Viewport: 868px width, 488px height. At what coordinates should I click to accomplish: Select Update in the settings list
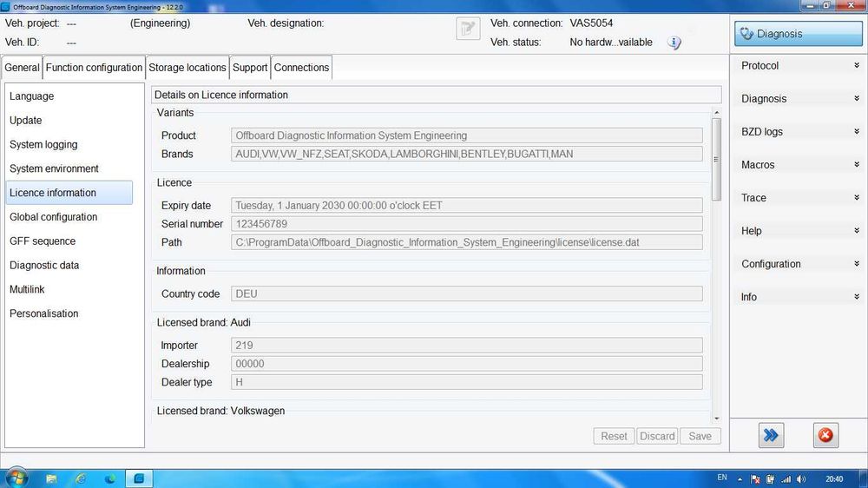69,120
